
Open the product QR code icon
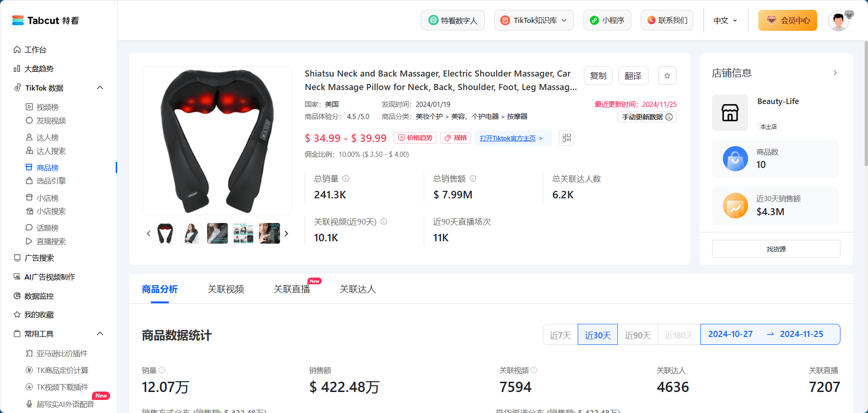567,138
